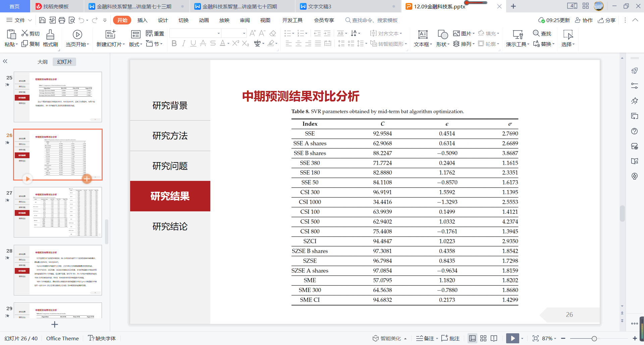Click the Paste clipboard icon

tap(11, 34)
